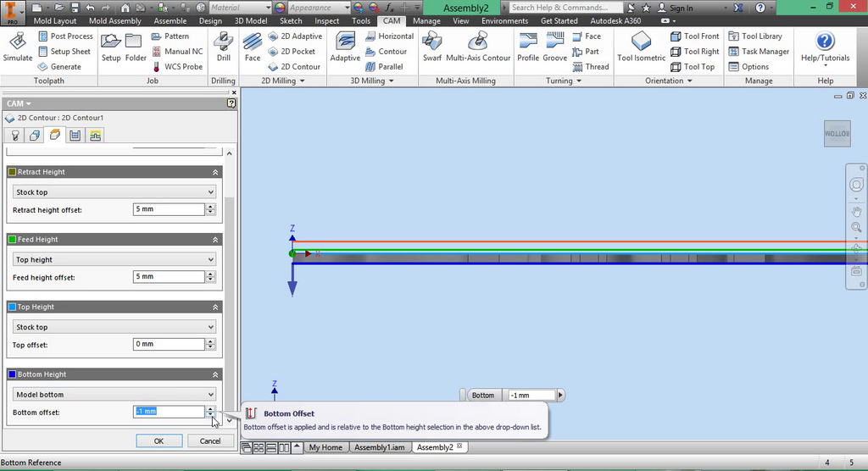868x471 pixels.
Task: Select the Pattern tool
Action: (170, 36)
